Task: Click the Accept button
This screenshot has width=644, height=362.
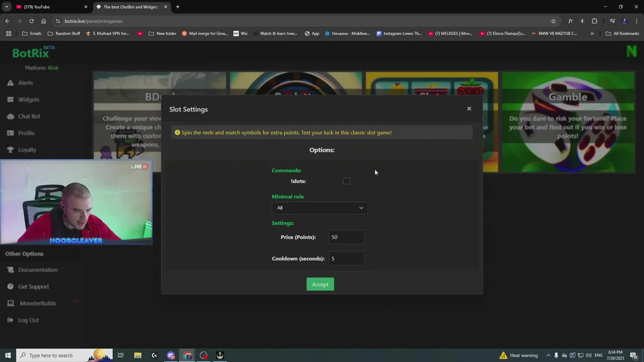Action: pos(320,284)
